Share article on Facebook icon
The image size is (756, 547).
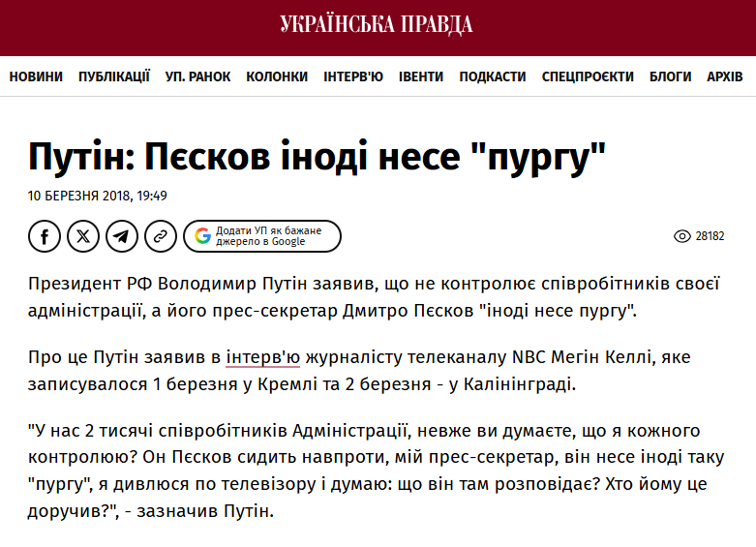[x=45, y=236]
